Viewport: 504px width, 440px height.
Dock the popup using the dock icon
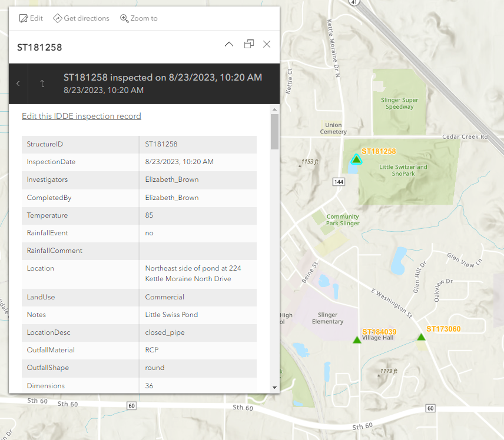point(249,44)
